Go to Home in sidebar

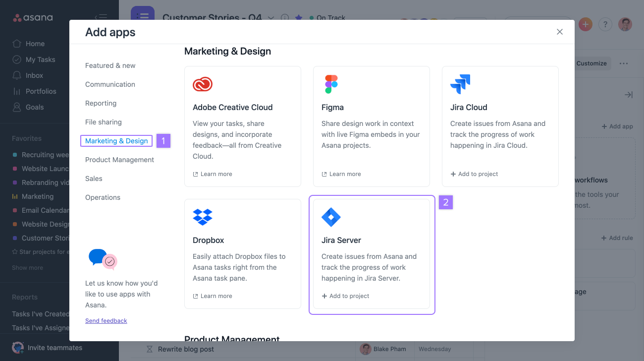29,44
